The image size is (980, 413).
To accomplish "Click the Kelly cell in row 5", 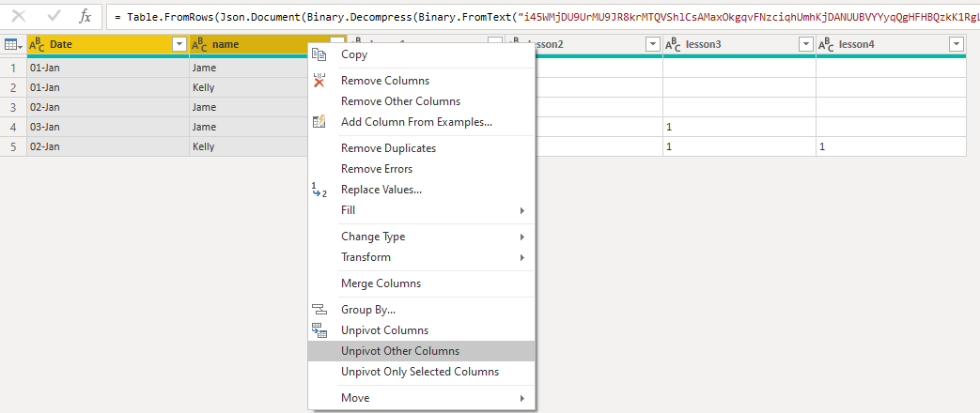I will click(x=249, y=146).
